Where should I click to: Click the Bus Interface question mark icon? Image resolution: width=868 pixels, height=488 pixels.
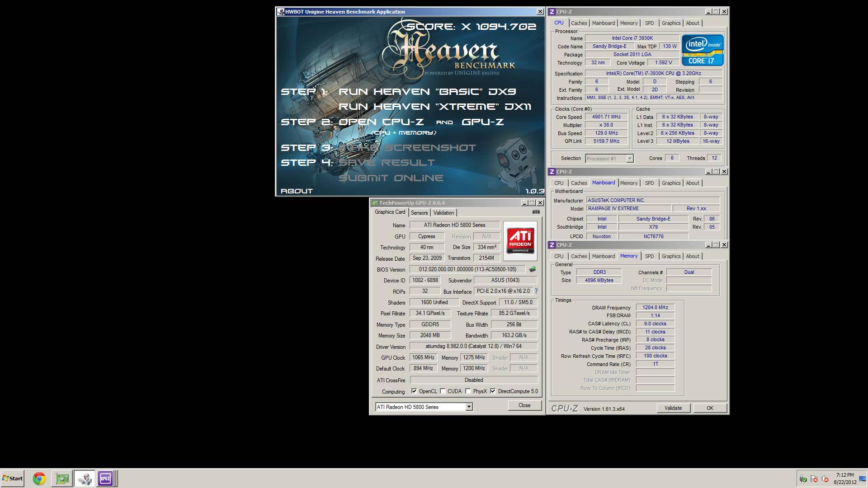tap(536, 291)
